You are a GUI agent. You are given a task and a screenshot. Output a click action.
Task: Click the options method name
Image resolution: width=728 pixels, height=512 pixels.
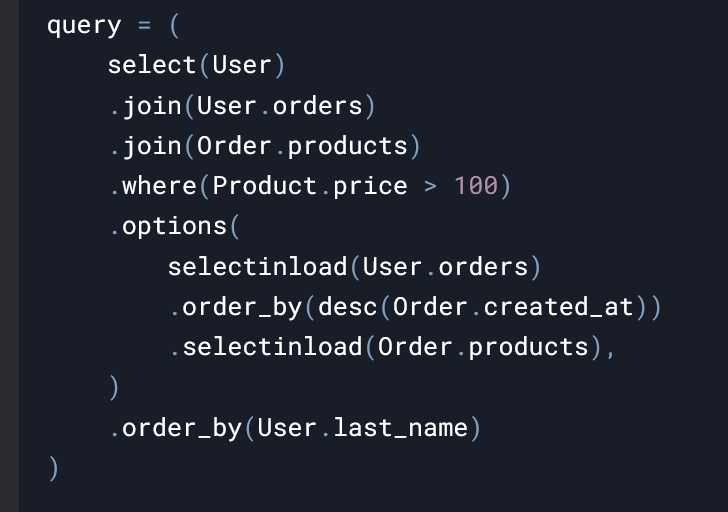tap(174, 227)
